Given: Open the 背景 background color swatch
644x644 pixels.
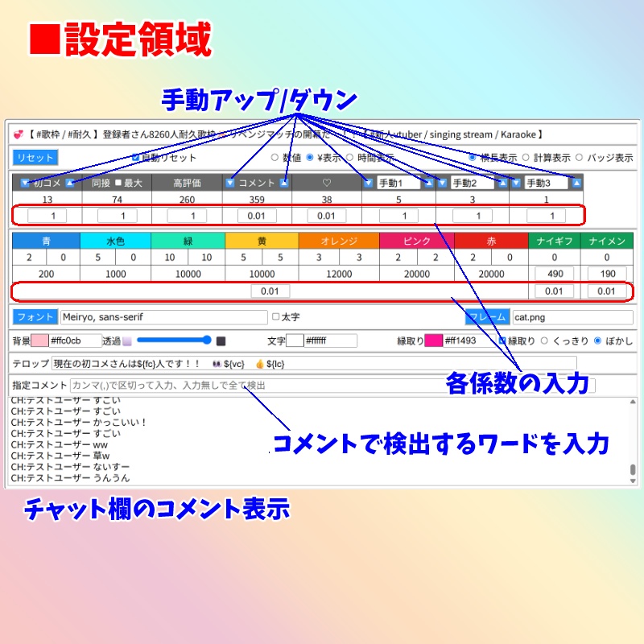Looking at the screenshot, I should pos(40,339).
